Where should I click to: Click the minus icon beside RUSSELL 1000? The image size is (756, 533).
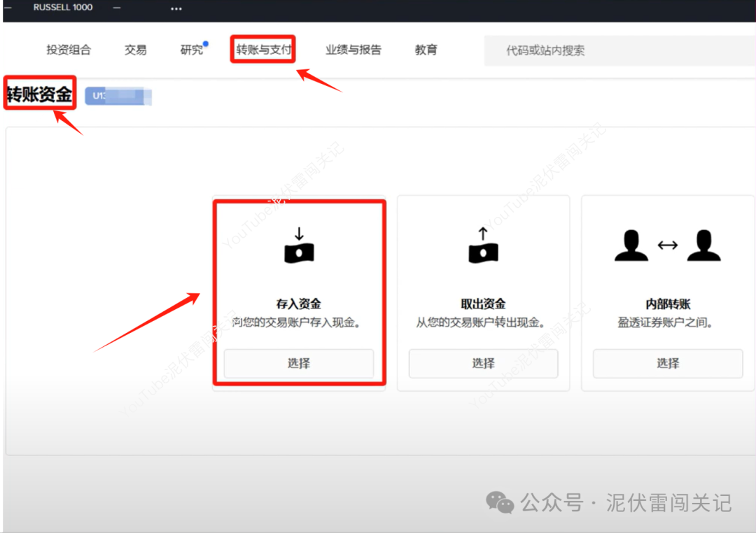(x=116, y=9)
